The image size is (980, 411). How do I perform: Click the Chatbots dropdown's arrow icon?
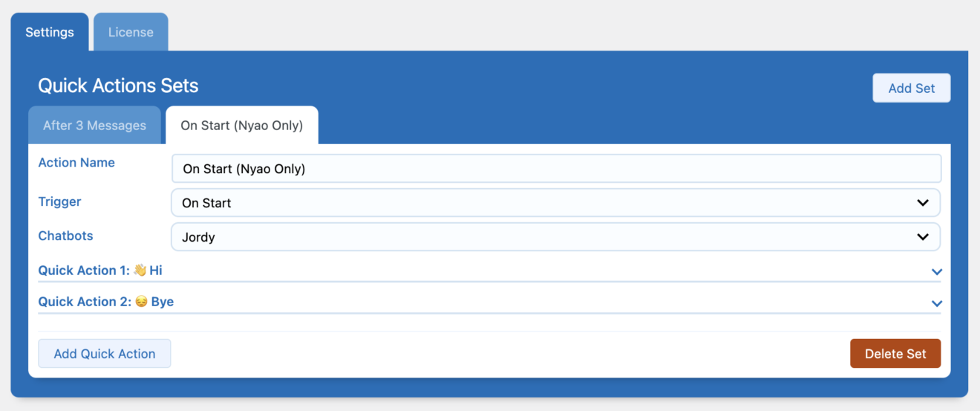pyautogui.click(x=923, y=237)
